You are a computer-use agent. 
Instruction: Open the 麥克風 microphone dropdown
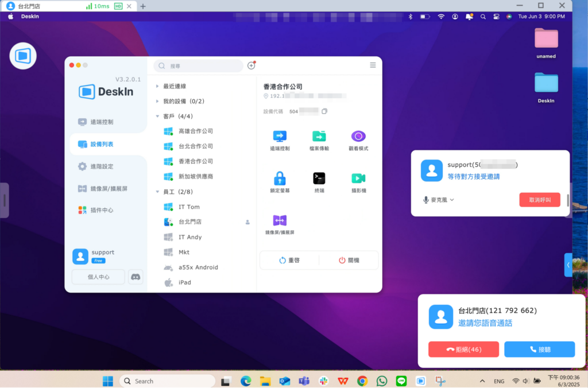[x=438, y=200]
